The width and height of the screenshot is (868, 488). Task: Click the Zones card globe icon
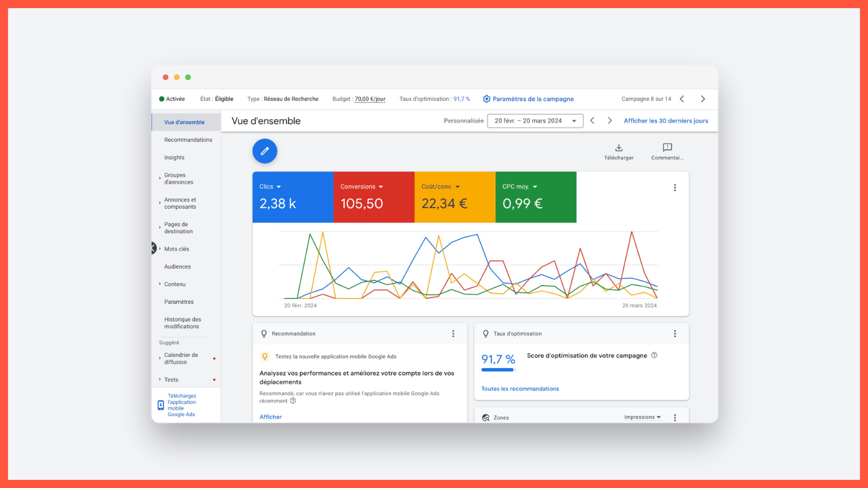point(486,418)
